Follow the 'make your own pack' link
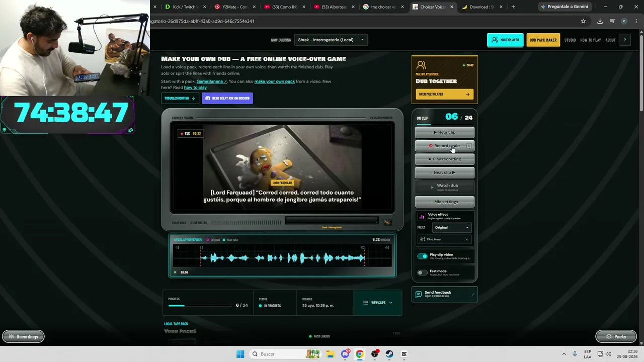Screen dimensions: 644x362 274,81
